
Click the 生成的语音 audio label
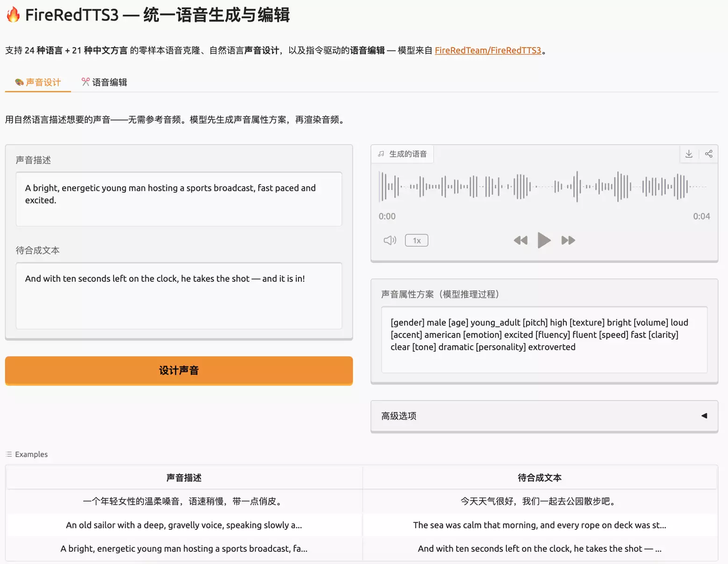pos(403,154)
